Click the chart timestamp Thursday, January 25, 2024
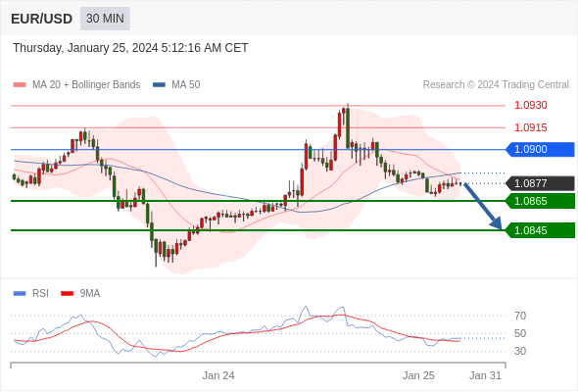The height and width of the screenshot is (392, 578). click(x=130, y=48)
